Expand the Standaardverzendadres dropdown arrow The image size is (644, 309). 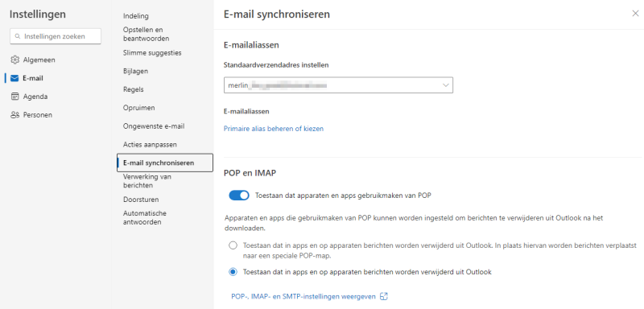pos(446,85)
